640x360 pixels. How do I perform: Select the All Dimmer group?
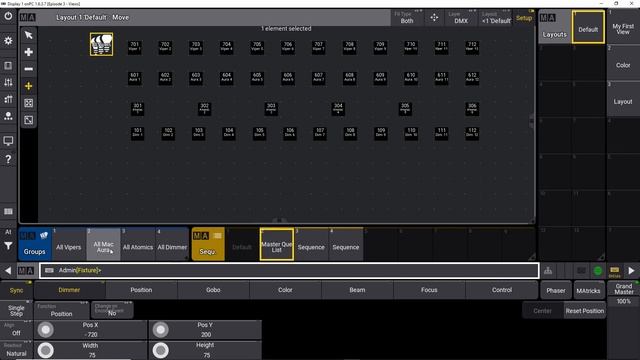pyautogui.click(x=172, y=244)
